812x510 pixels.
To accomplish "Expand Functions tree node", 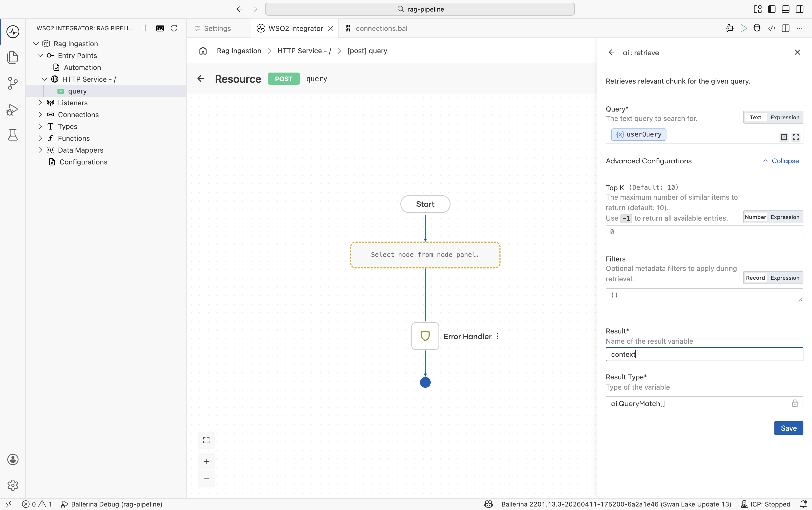I will [41, 138].
